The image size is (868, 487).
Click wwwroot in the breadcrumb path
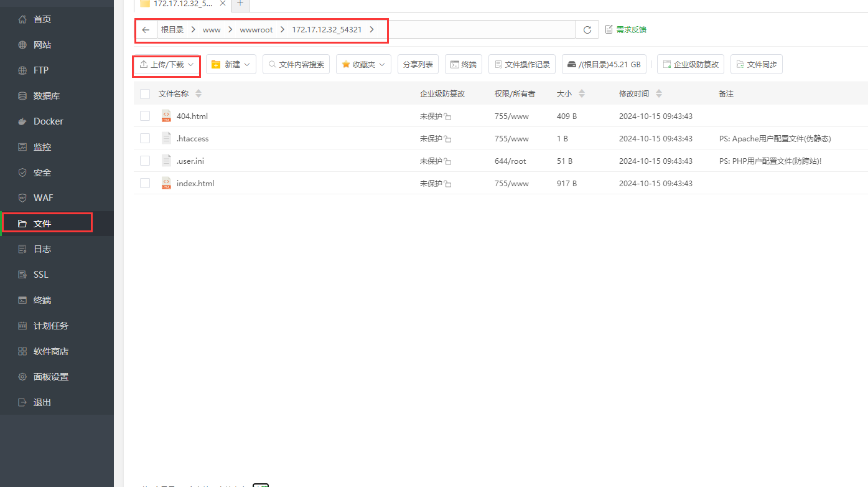pyautogui.click(x=256, y=29)
